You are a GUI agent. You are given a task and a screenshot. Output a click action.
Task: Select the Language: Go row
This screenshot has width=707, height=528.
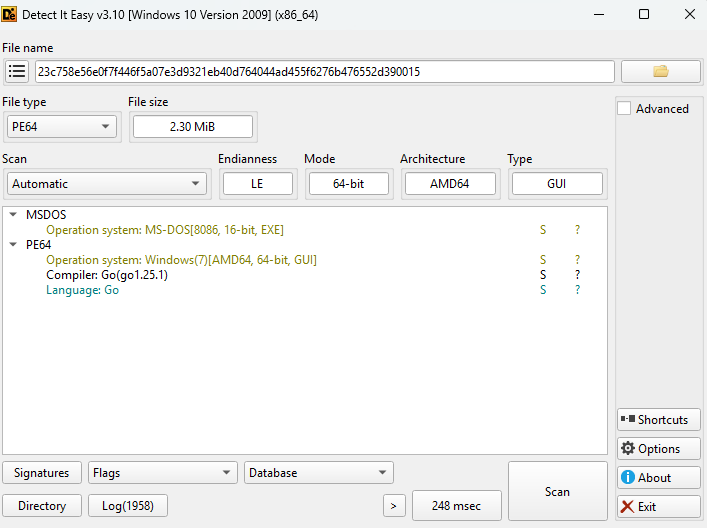305,290
